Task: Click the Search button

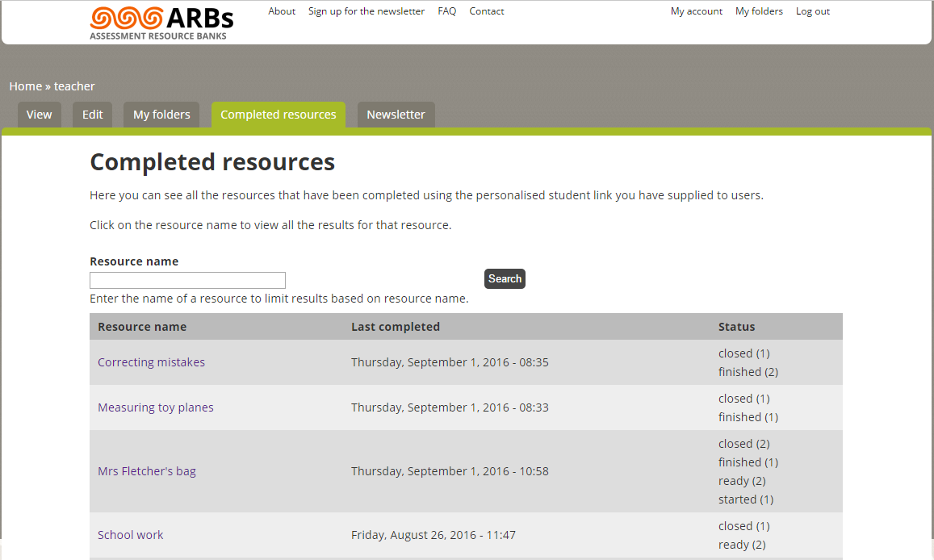Action: [x=505, y=278]
